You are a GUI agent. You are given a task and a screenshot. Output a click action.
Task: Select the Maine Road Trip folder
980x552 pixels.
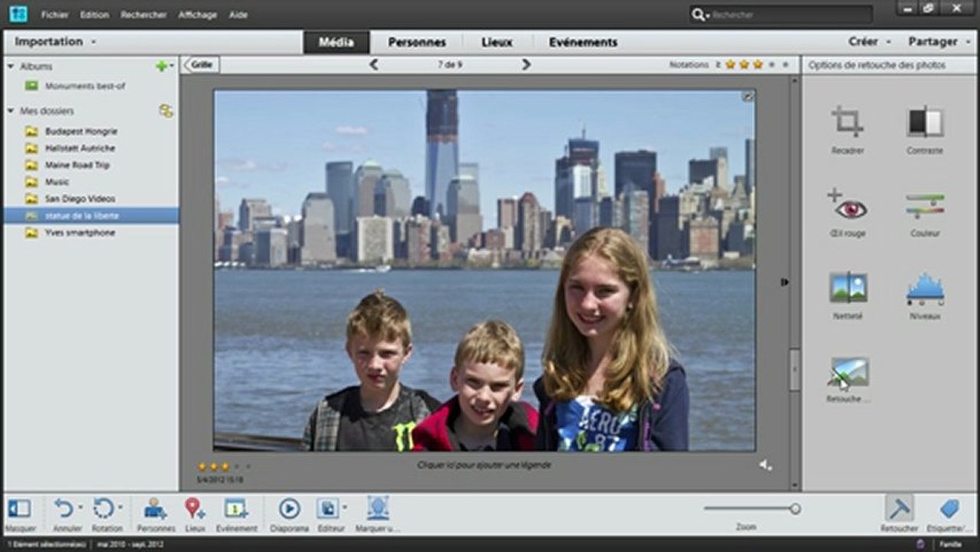click(77, 165)
